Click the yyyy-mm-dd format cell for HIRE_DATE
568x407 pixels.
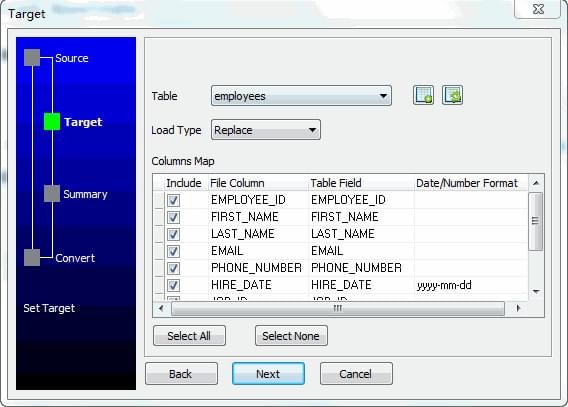471,285
